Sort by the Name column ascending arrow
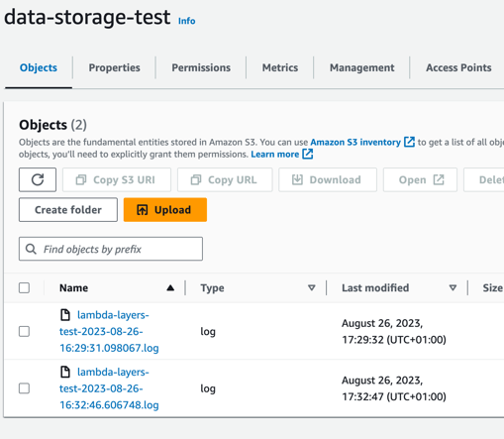The height and width of the screenshot is (439, 504). (170, 287)
